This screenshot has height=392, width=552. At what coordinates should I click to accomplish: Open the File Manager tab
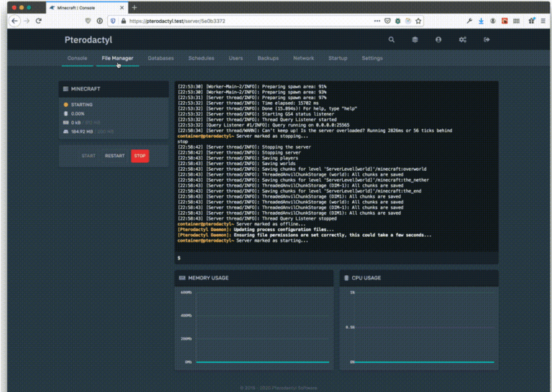pos(118,58)
